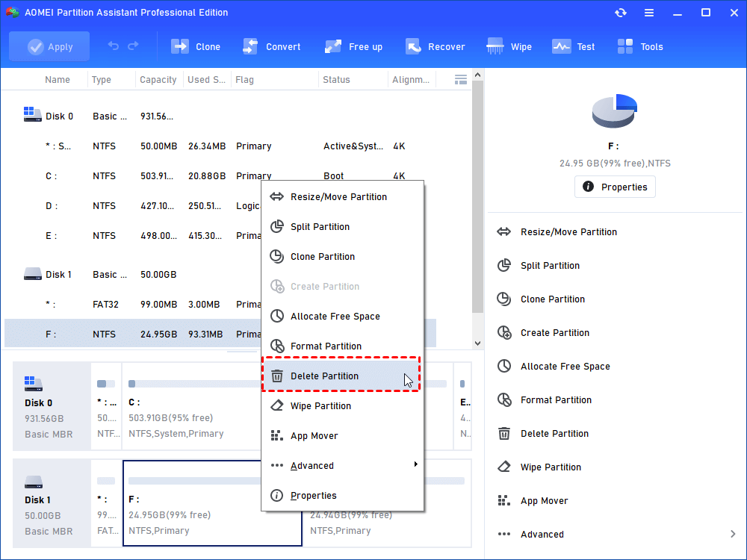Undo the last operation
The width and height of the screenshot is (747, 560).
point(113,46)
